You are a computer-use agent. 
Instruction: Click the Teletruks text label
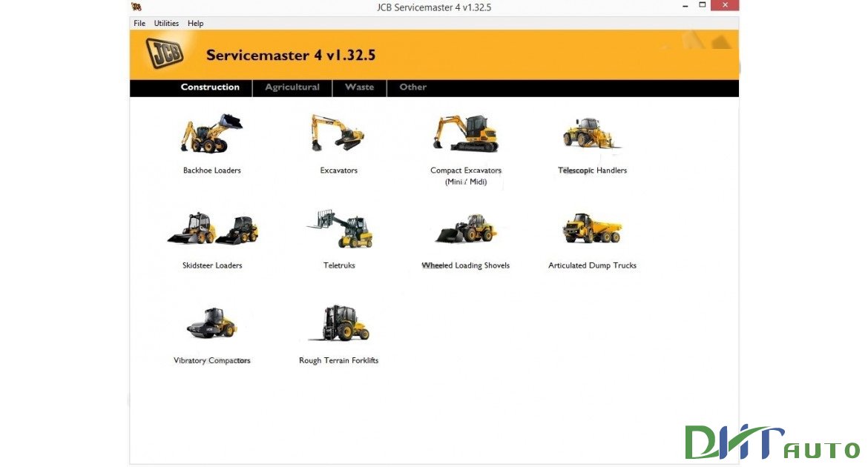pyautogui.click(x=339, y=265)
